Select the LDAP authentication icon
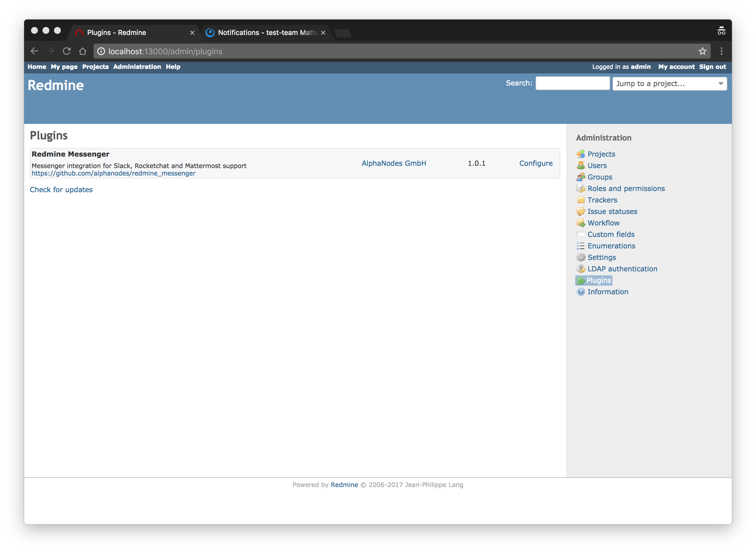Viewport: 756px width, 553px height. (581, 269)
